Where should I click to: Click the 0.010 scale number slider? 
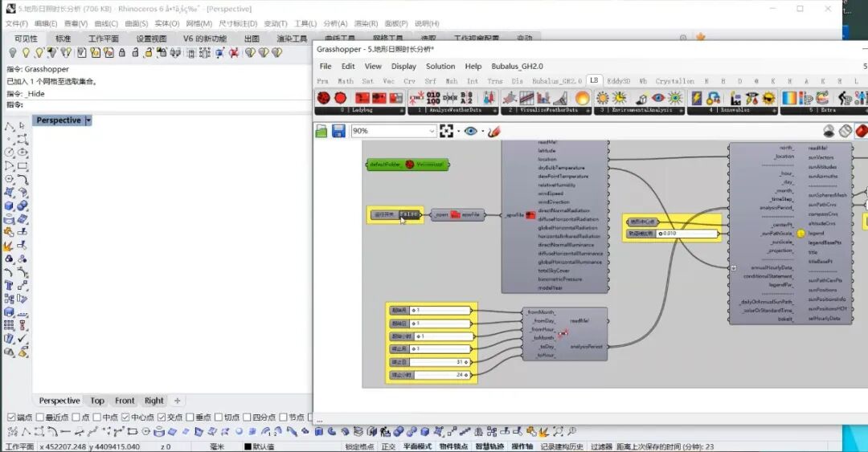pyautogui.click(x=672, y=234)
